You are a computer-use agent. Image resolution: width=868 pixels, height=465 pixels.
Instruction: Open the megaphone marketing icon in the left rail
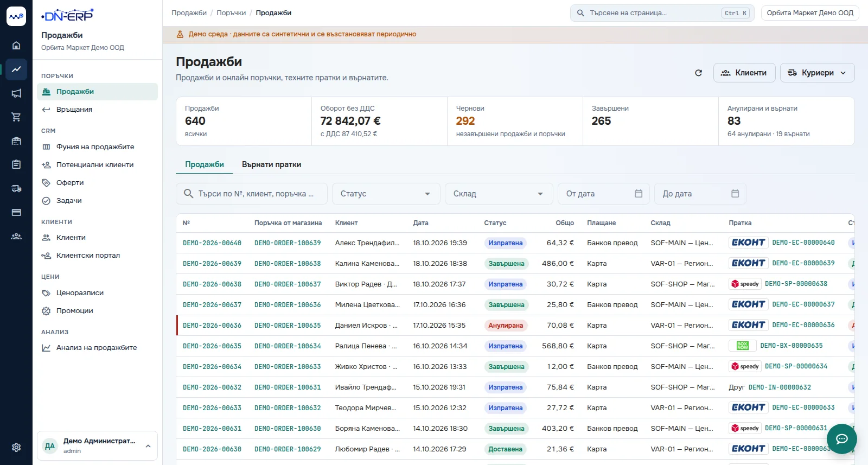(16, 93)
